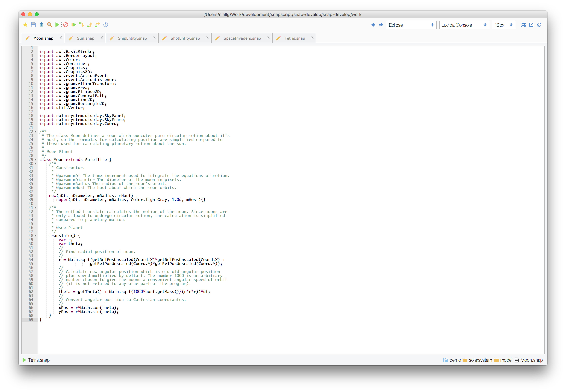Viewport: 566px width, 392px height.
Task: Click the solarsystem breadcrumb in the status bar
Action: coord(480,360)
